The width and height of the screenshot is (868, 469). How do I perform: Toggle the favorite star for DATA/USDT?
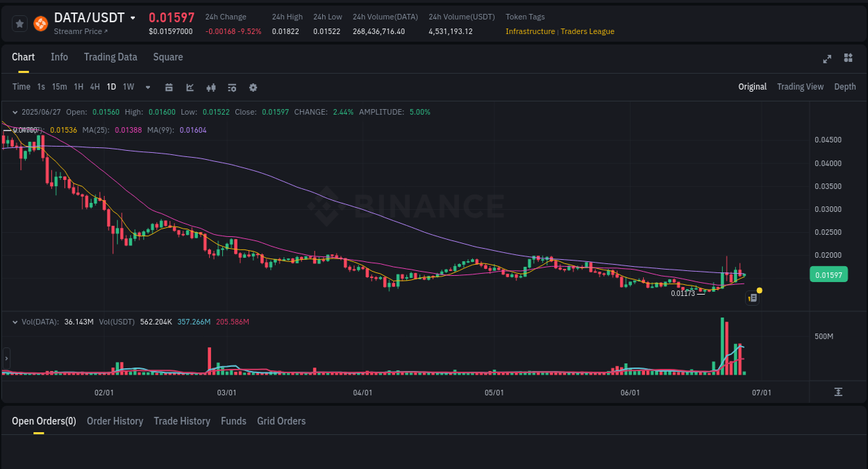(x=19, y=23)
